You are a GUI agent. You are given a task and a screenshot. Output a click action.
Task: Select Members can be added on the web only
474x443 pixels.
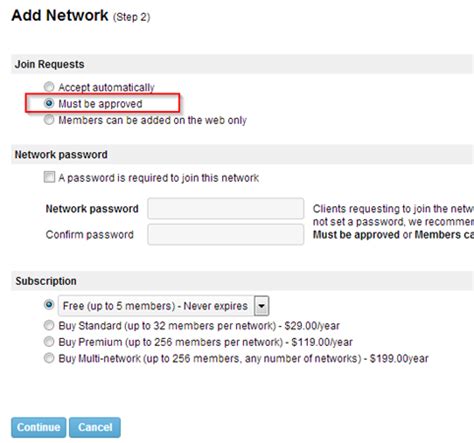coord(49,120)
